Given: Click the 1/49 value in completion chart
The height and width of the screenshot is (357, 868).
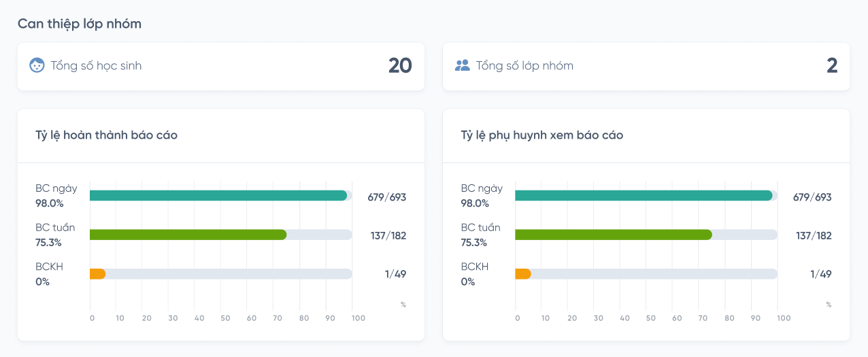Looking at the screenshot, I should point(395,274).
